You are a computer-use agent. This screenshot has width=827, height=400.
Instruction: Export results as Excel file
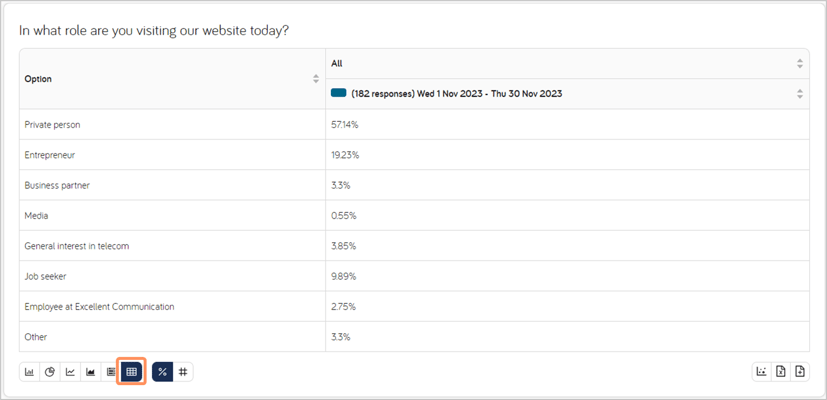click(781, 372)
